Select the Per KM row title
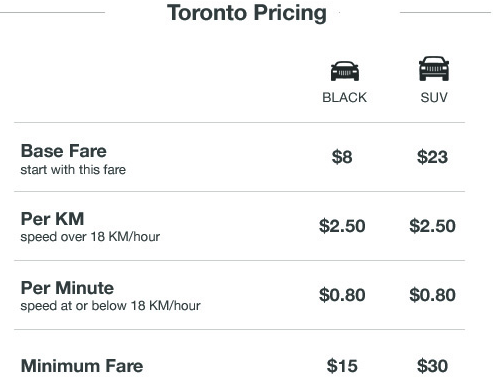Viewport: 494px width, 390px height. click(x=52, y=219)
